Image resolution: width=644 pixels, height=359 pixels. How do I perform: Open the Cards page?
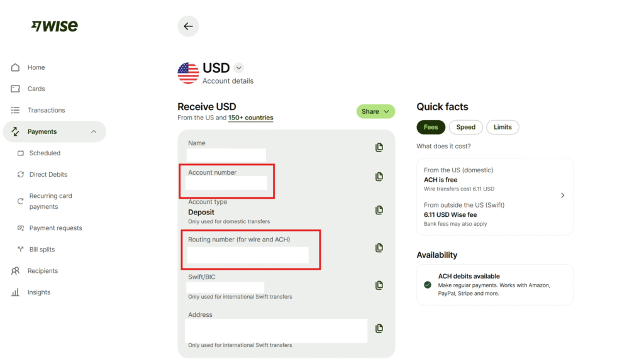click(x=36, y=89)
